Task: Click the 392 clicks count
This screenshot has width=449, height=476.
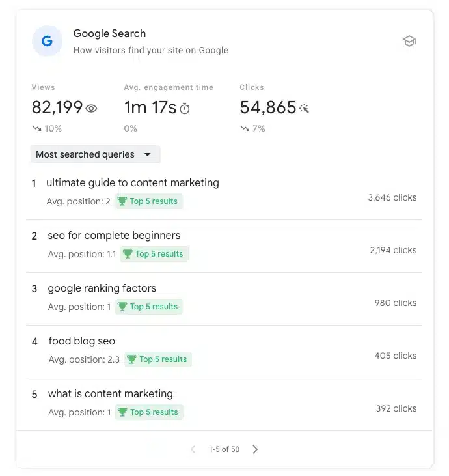Action: click(x=396, y=409)
